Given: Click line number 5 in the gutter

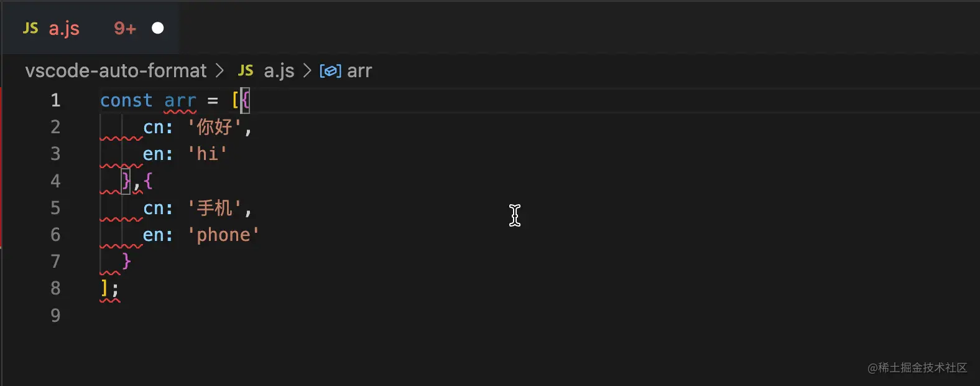Looking at the screenshot, I should 55,208.
